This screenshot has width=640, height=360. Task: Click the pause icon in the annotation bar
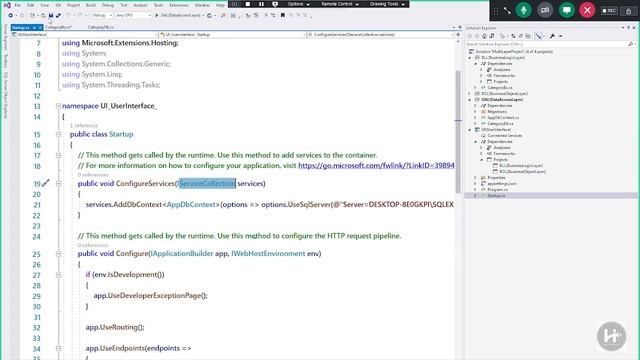click(x=261, y=4)
